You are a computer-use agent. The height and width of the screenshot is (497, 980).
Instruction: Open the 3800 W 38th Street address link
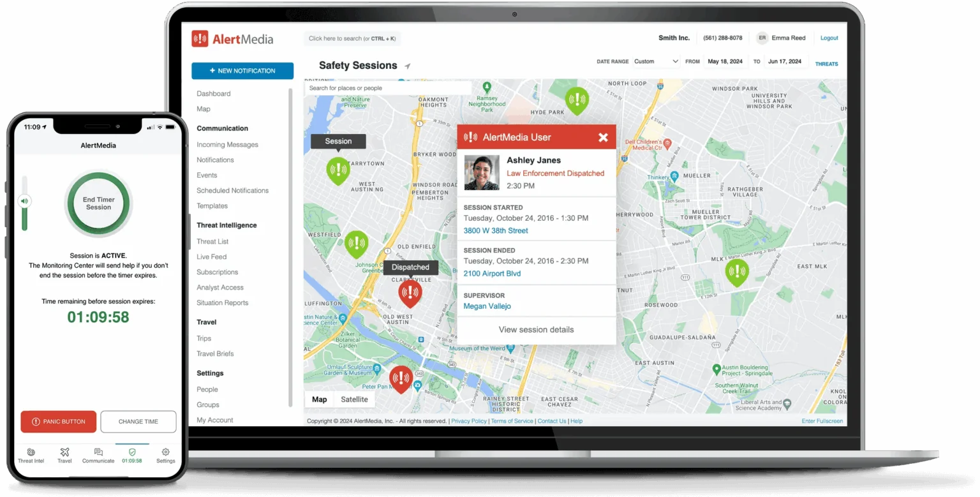[496, 230]
